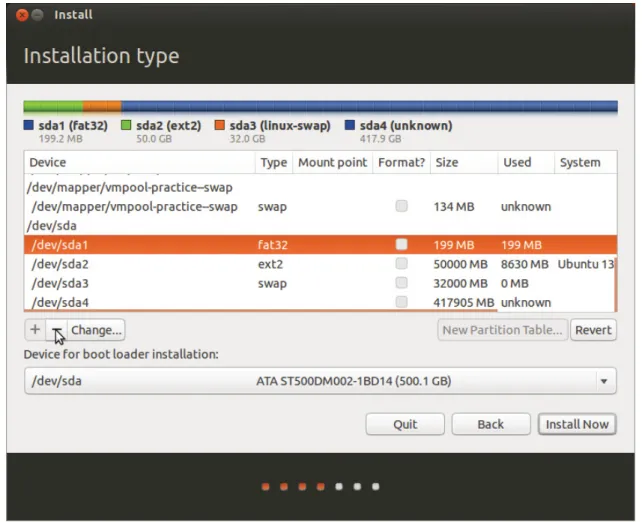
Task: Click the minus delete partition button
Action: coord(56,330)
